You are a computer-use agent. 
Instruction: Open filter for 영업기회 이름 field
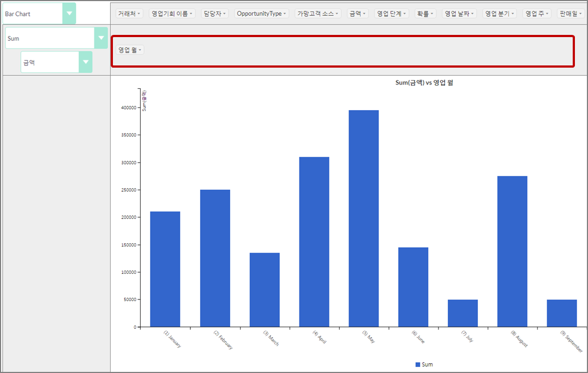pyautogui.click(x=192, y=14)
